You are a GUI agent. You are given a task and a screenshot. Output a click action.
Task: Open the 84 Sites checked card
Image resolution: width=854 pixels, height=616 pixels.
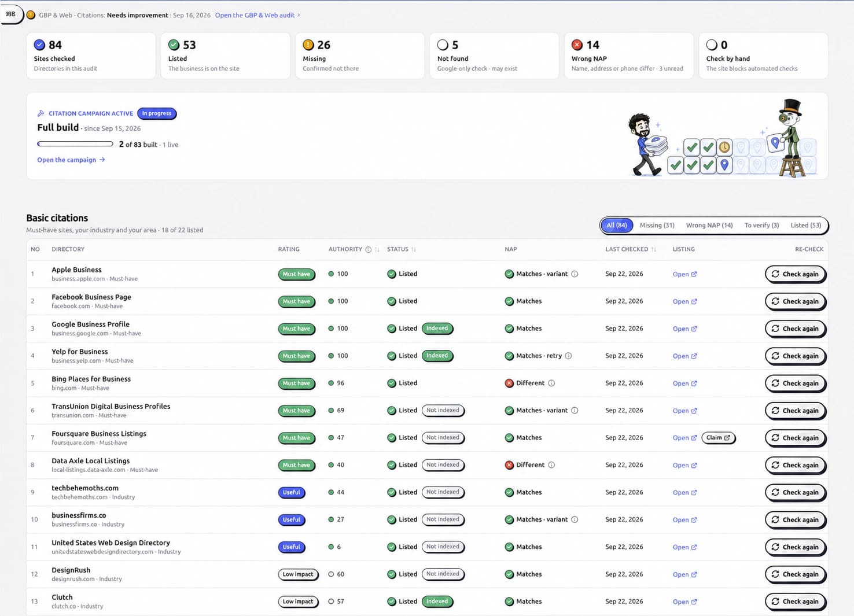(91, 56)
